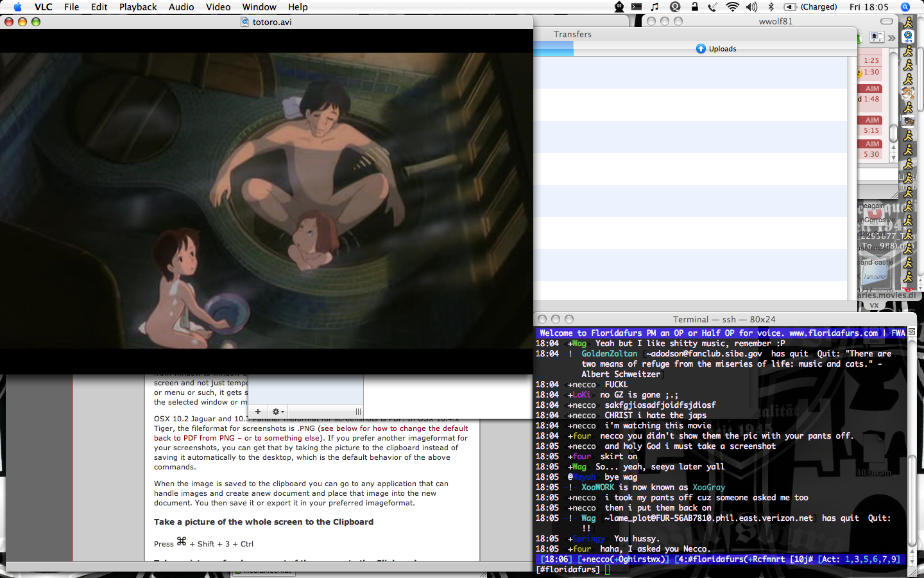The image size is (924, 578).
Task: Click the music note menu bar icon
Action: point(655,7)
